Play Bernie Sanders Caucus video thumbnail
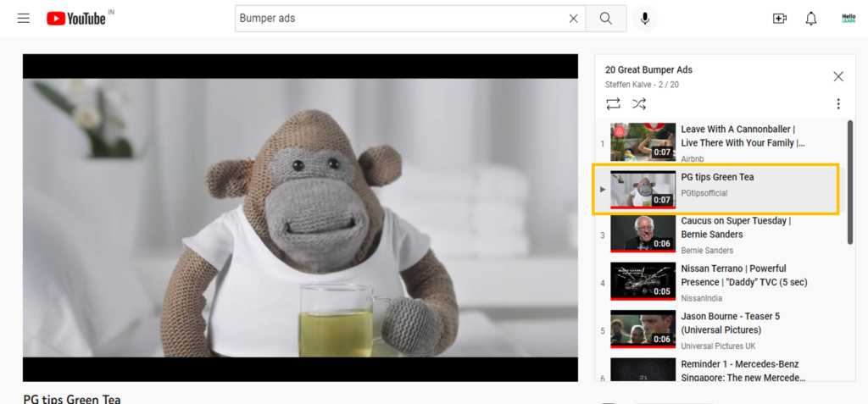 coord(643,234)
